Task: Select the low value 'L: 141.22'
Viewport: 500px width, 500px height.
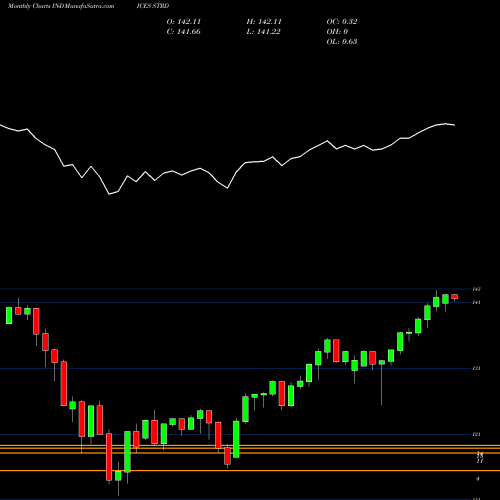Action: pos(263,32)
